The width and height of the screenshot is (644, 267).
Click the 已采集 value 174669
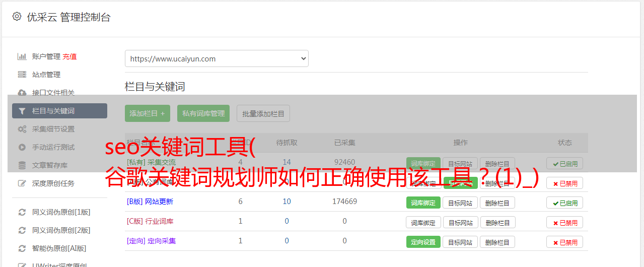point(344,202)
